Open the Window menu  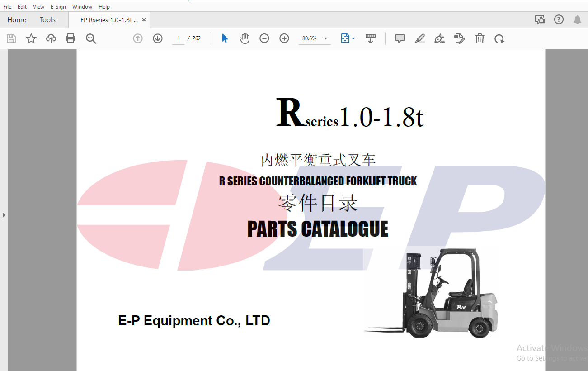[x=82, y=7]
